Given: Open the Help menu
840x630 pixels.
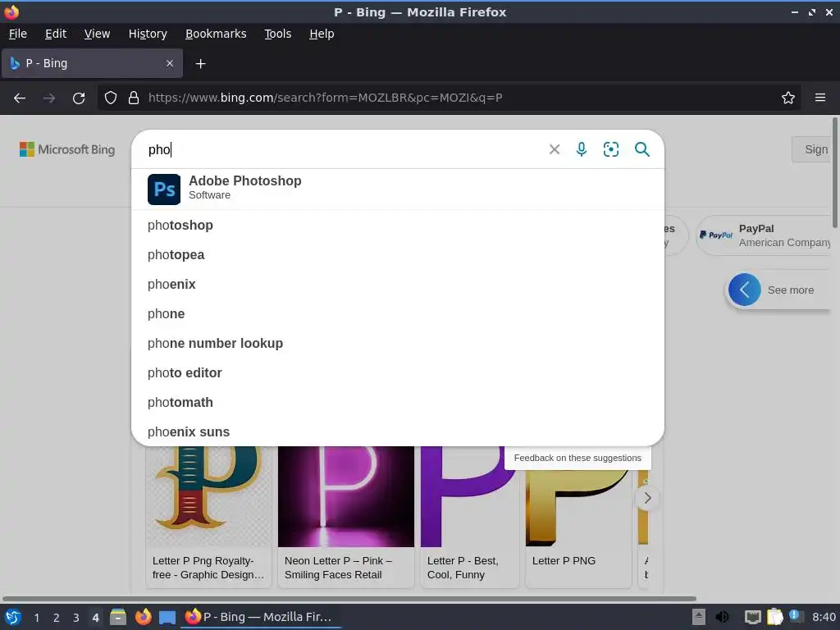Looking at the screenshot, I should pyautogui.click(x=322, y=34).
